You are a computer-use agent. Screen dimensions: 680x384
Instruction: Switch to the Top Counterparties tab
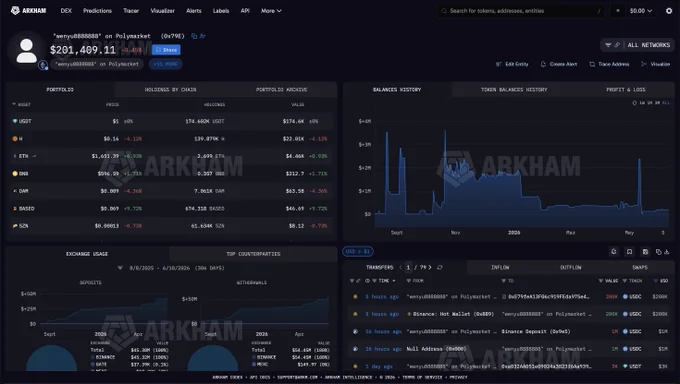(x=253, y=254)
